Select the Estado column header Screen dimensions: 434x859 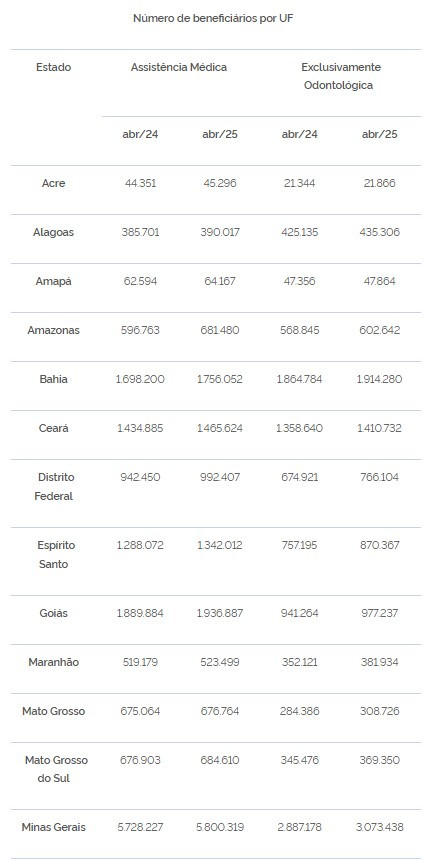coord(54,67)
